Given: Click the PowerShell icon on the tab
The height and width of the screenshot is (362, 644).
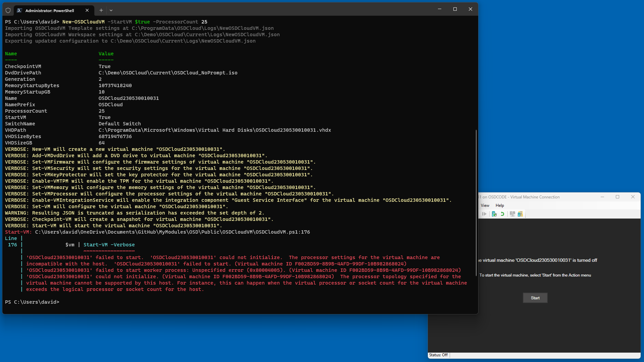Looking at the screenshot, I should coord(19,10).
